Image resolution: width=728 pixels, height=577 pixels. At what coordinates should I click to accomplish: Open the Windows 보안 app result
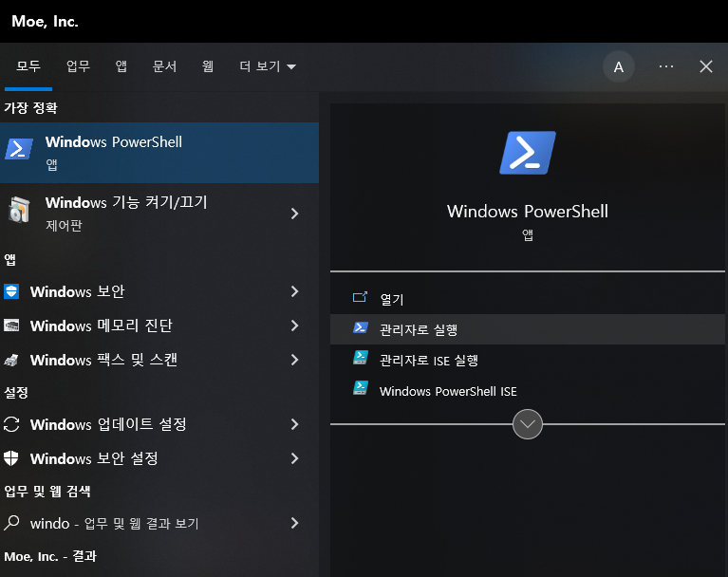point(159,291)
